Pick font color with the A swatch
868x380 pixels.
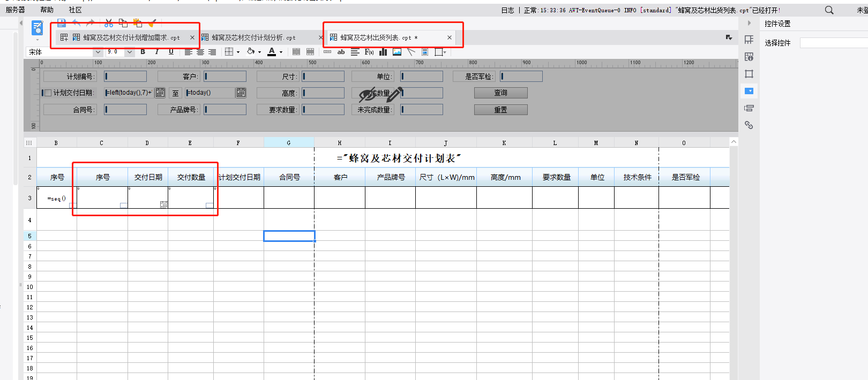coord(272,52)
